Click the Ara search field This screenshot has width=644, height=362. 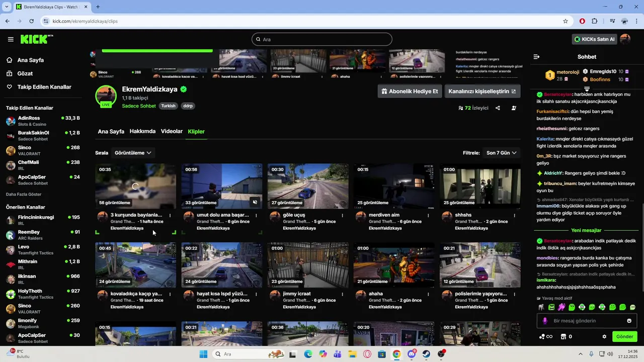(322, 39)
